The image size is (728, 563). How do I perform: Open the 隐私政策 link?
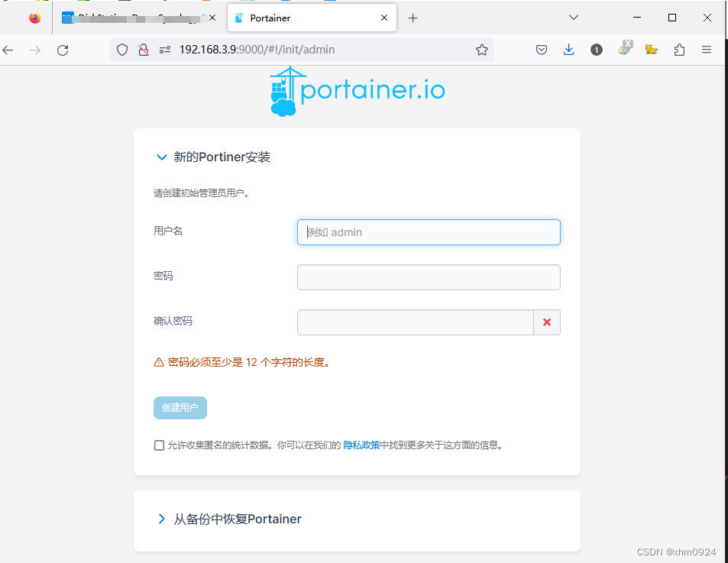coord(361,445)
